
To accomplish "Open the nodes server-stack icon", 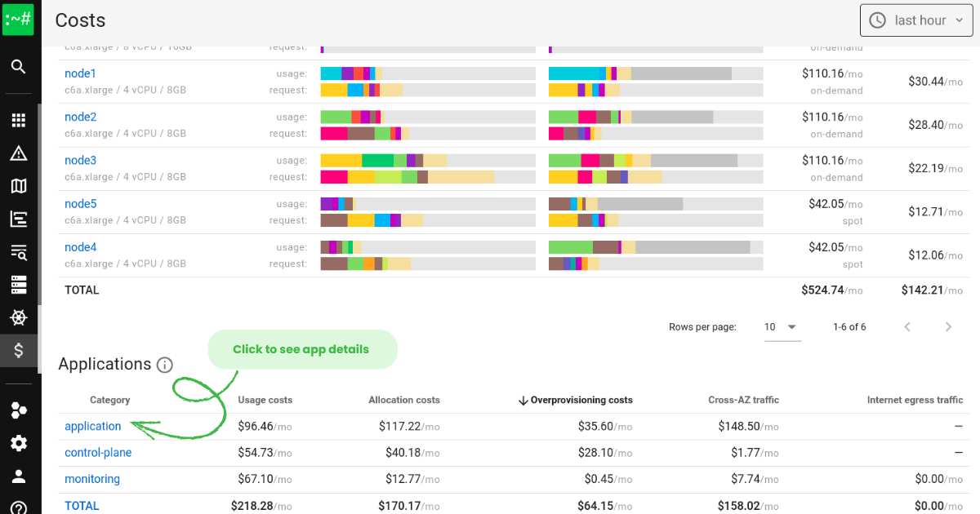I will point(19,285).
